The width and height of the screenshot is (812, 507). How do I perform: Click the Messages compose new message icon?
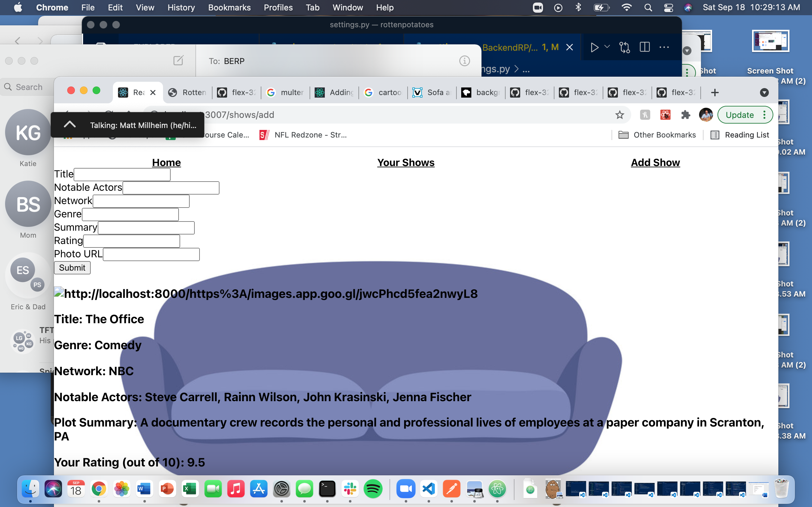tap(178, 61)
